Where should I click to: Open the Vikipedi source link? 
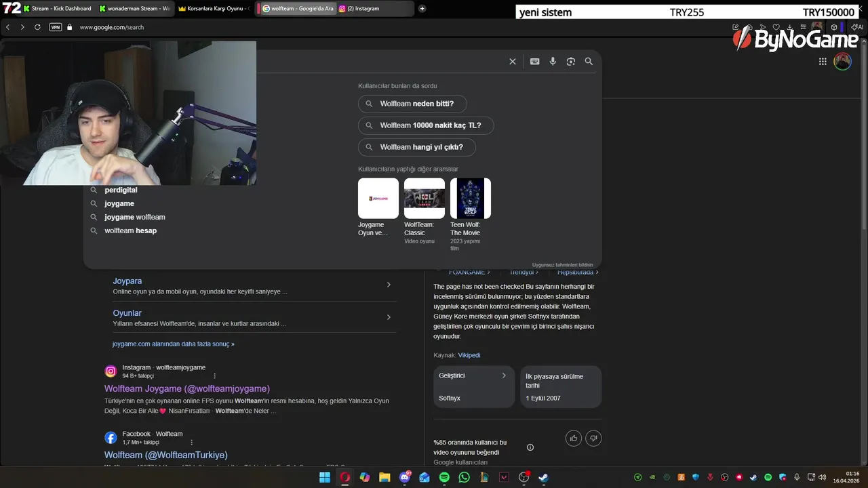pyautogui.click(x=469, y=355)
